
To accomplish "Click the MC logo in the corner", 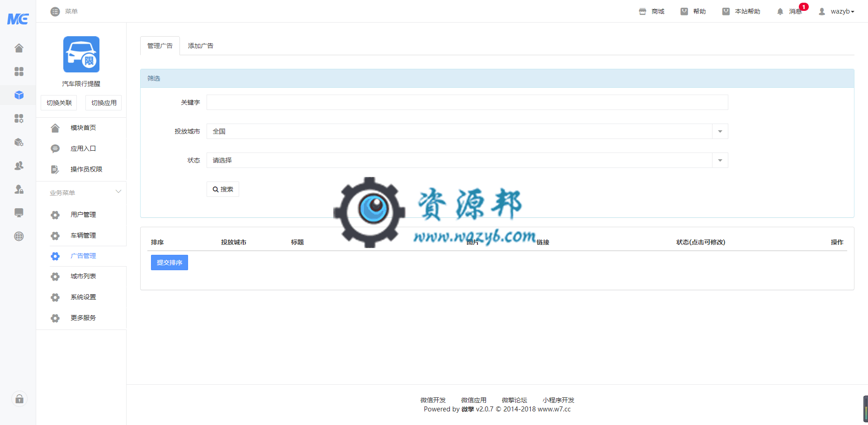I will pos(18,19).
